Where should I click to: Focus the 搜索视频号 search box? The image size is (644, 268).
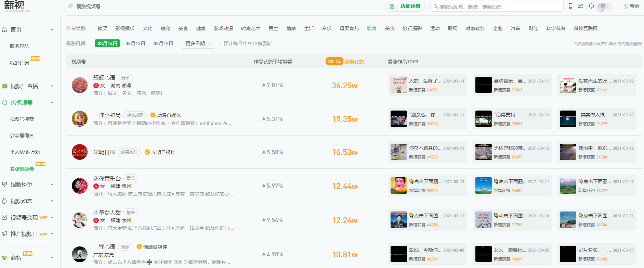[497, 7]
